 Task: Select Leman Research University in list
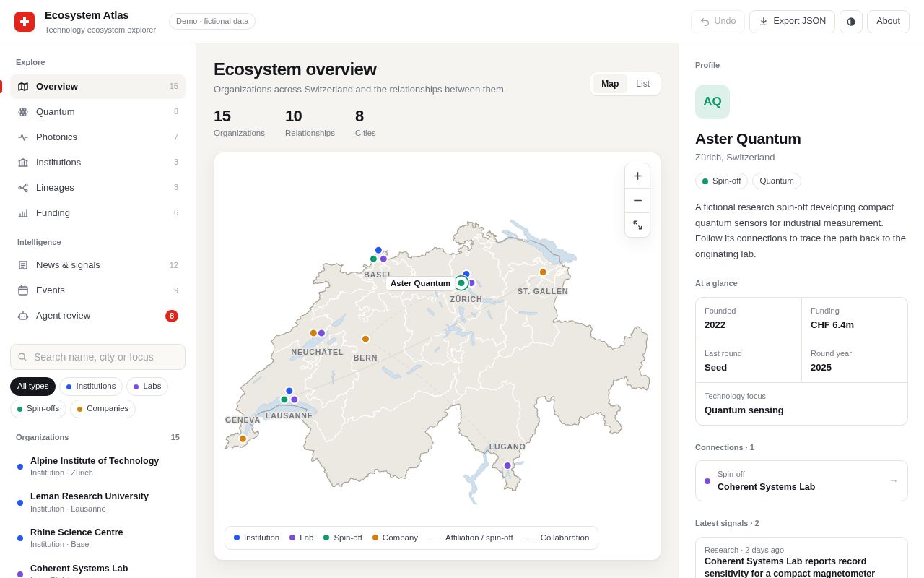[x=97, y=502]
